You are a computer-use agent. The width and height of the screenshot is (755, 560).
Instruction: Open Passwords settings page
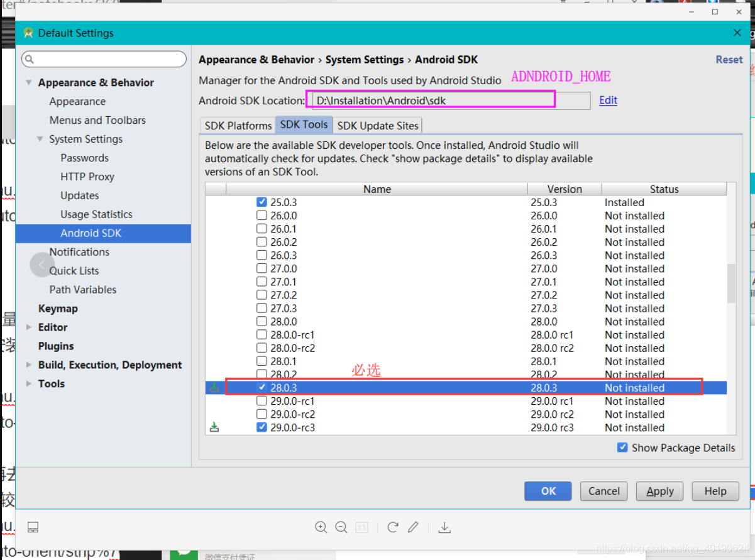(x=84, y=158)
